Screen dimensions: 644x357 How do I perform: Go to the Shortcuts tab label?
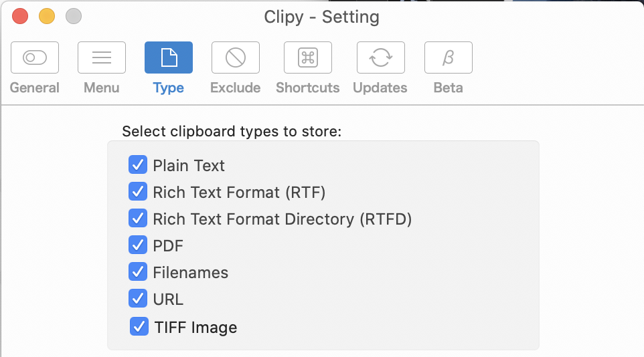tap(308, 88)
